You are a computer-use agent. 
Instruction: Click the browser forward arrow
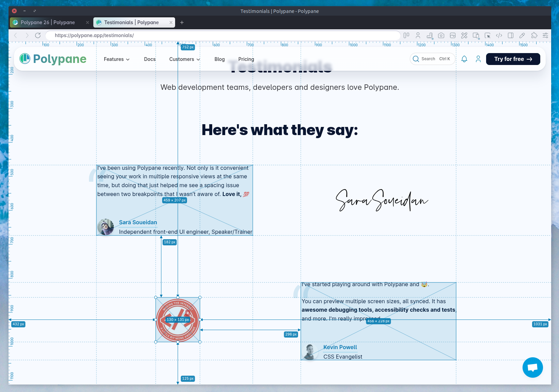(27, 35)
